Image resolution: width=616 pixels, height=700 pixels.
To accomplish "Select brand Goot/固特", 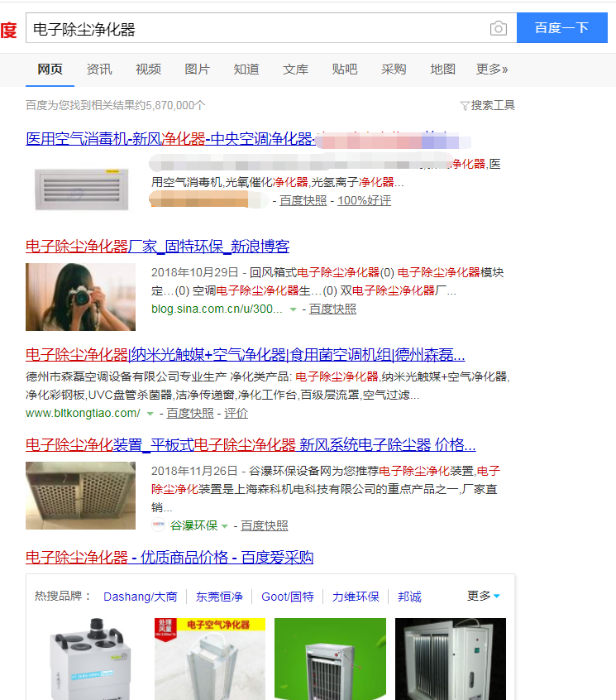I will pos(287,597).
